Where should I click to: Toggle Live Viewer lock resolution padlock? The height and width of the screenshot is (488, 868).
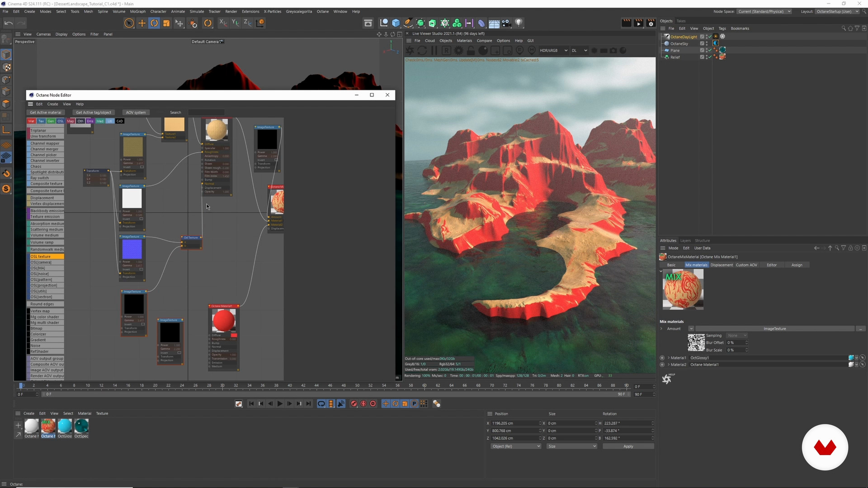(x=471, y=51)
